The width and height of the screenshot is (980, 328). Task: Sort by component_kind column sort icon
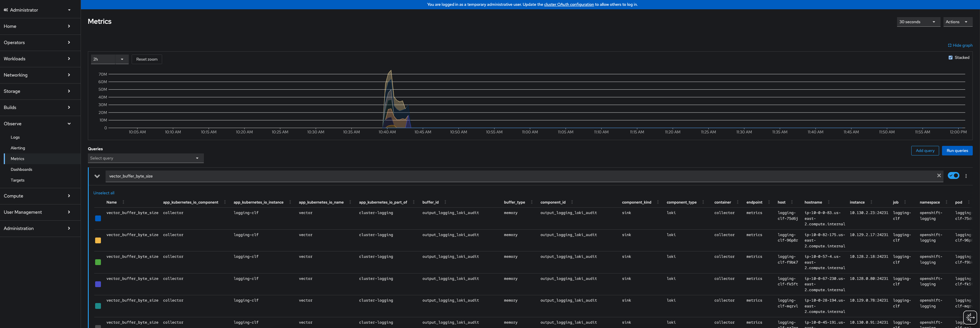(x=657, y=202)
